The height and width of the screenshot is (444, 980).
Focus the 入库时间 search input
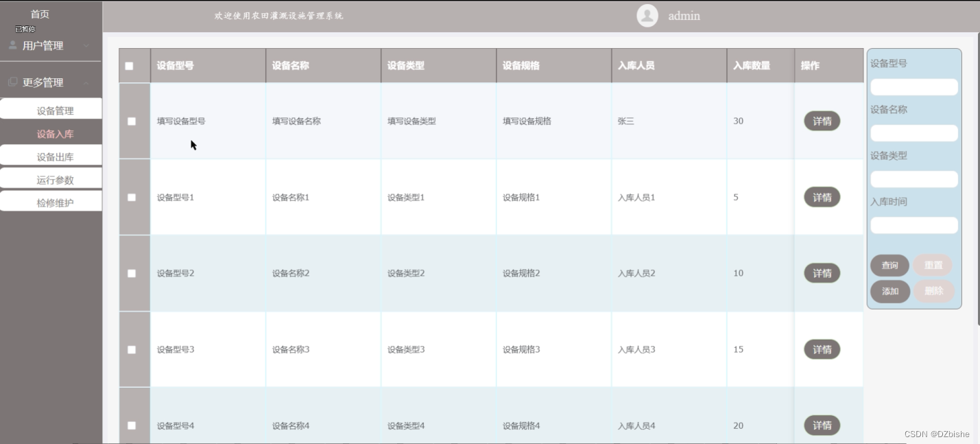(914, 225)
